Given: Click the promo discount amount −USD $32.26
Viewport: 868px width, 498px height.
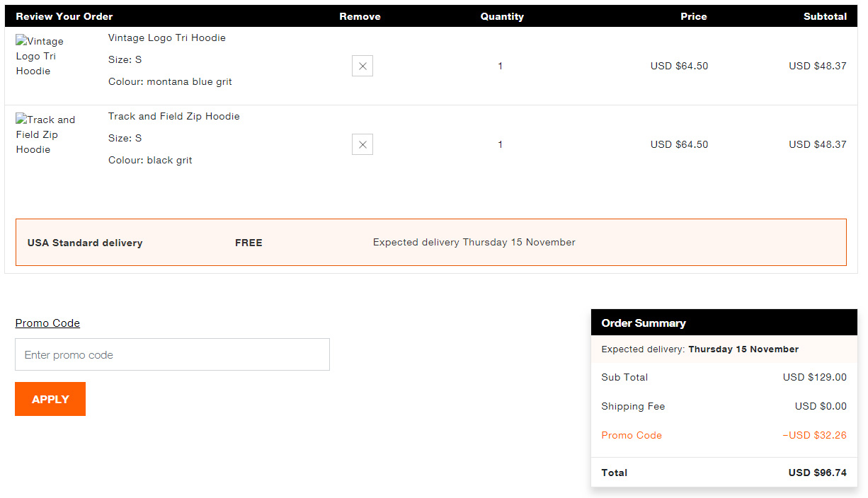Looking at the screenshot, I should click(x=814, y=435).
